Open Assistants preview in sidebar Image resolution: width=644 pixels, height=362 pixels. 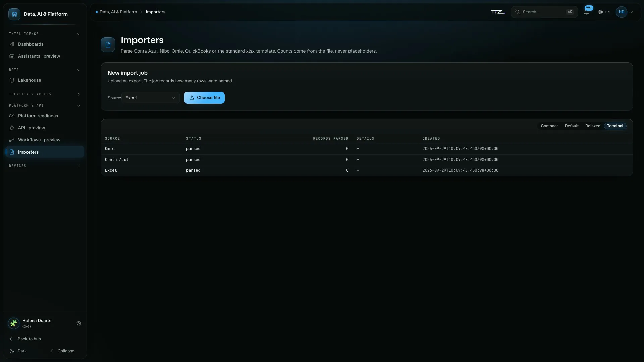tap(45, 56)
